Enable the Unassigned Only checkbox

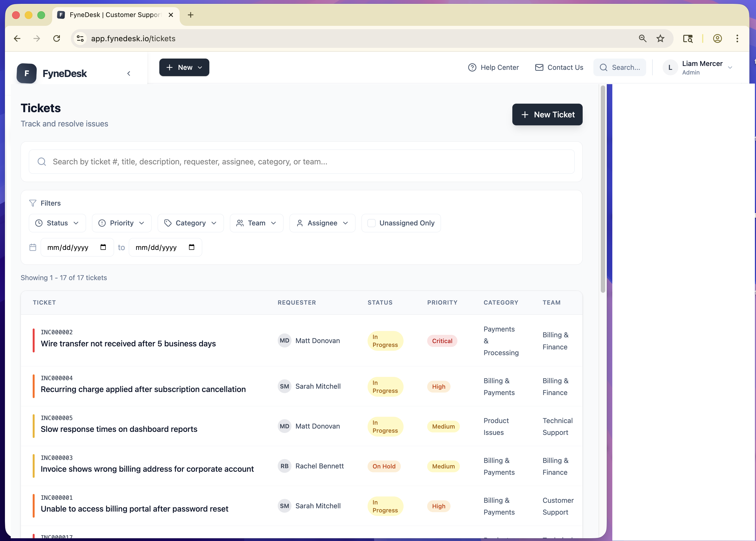point(372,223)
